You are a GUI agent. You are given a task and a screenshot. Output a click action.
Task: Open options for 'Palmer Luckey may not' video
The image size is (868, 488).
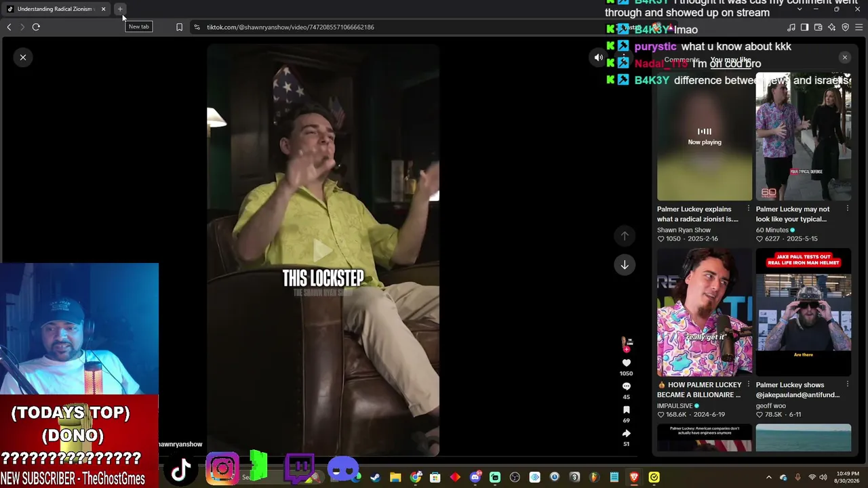tap(848, 209)
